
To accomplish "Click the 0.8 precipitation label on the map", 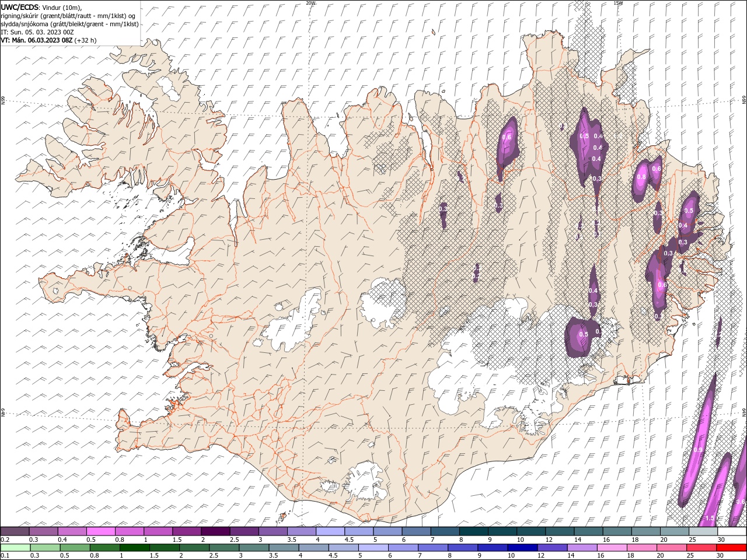I will 641,177.
